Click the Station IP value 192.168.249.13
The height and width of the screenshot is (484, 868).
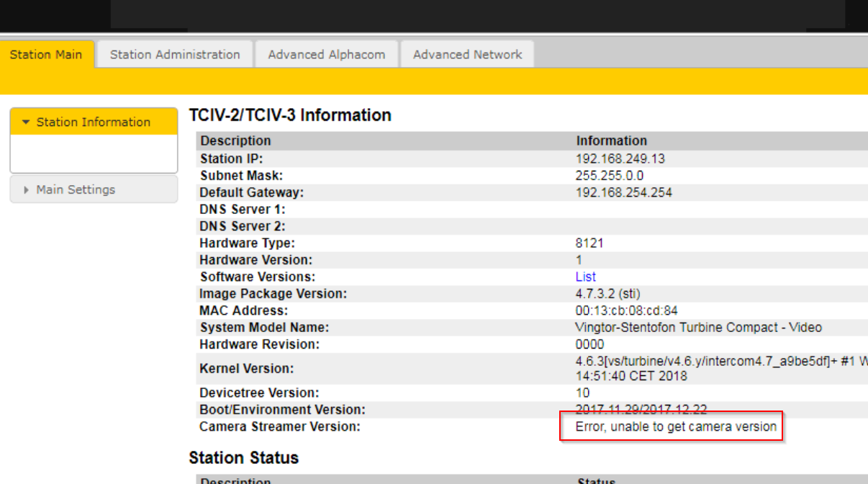pos(620,158)
